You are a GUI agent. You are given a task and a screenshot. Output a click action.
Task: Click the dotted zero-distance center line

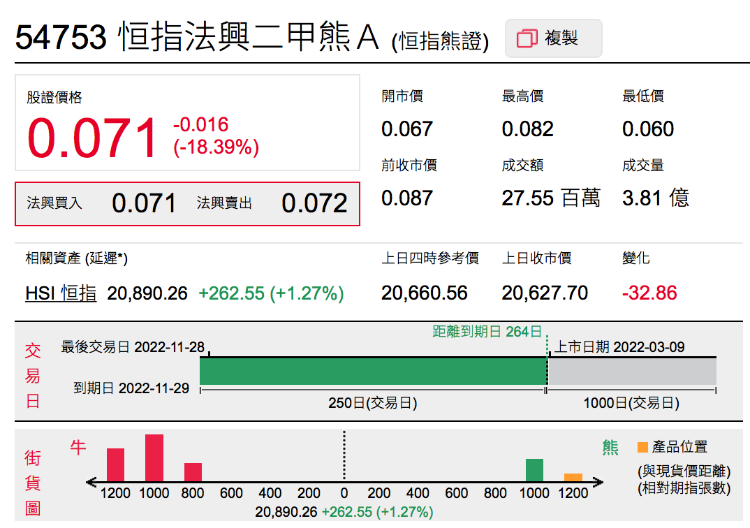tap(344, 455)
